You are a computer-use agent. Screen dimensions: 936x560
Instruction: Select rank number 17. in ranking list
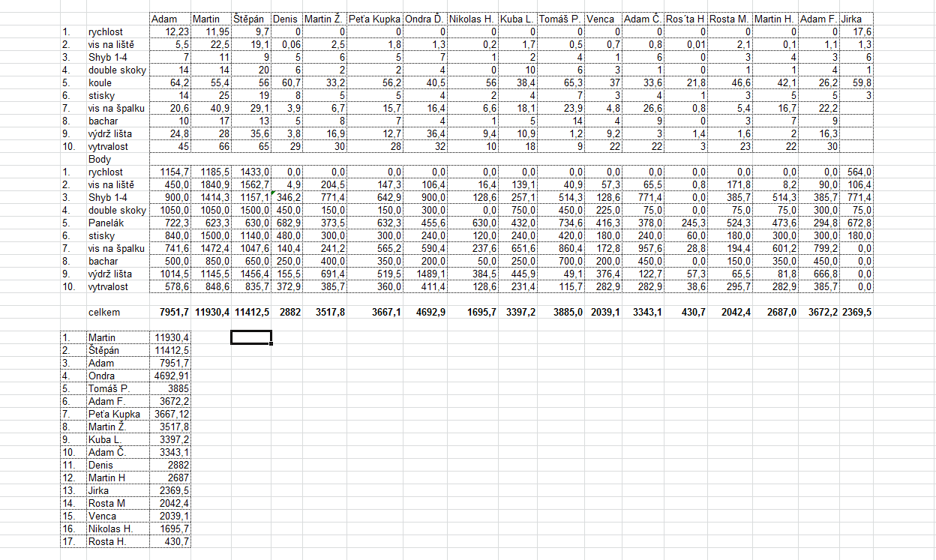(x=73, y=541)
